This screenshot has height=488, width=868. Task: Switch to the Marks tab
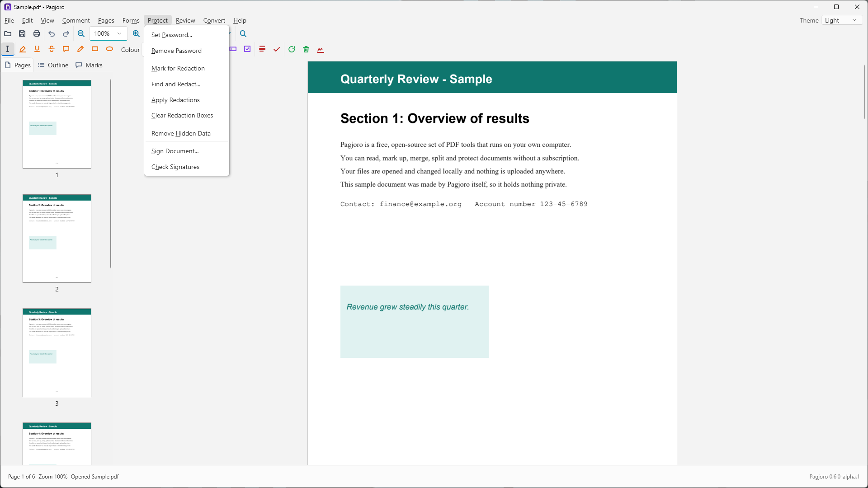(89, 65)
